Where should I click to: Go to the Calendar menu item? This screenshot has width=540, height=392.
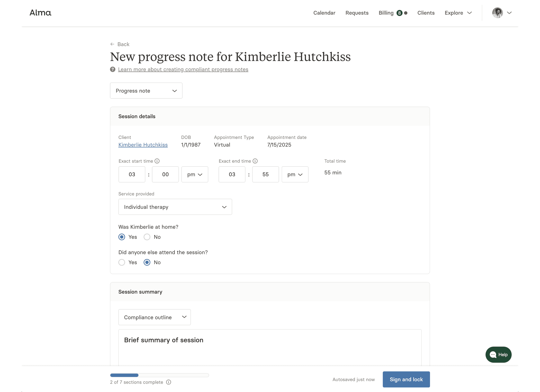(x=324, y=13)
